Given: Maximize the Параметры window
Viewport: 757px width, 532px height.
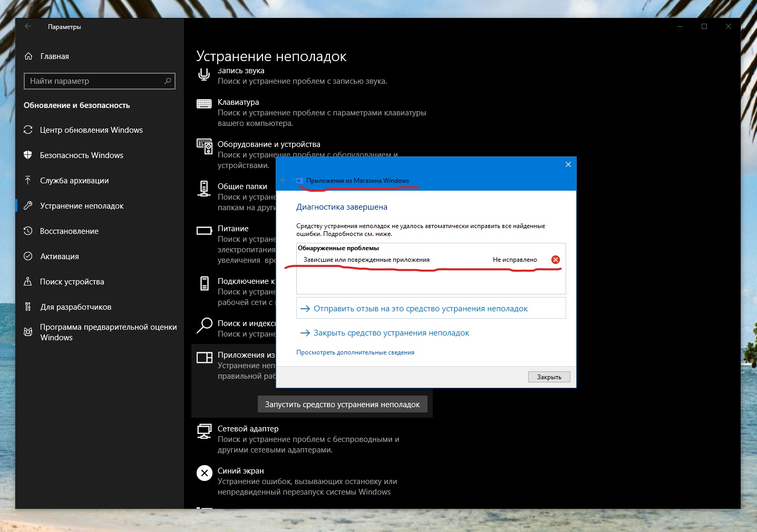Looking at the screenshot, I should click(704, 26).
